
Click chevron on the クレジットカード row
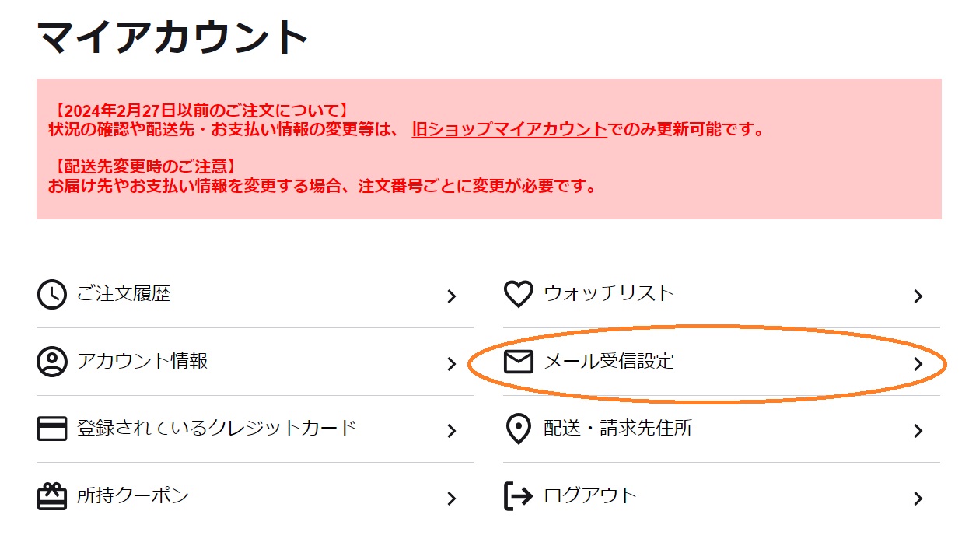click(451, 431)
